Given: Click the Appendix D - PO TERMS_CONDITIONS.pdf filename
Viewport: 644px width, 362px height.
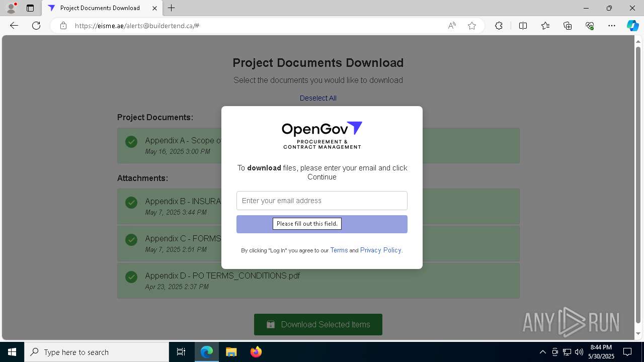Looking at the screenshot, I should tap(222, 276).
